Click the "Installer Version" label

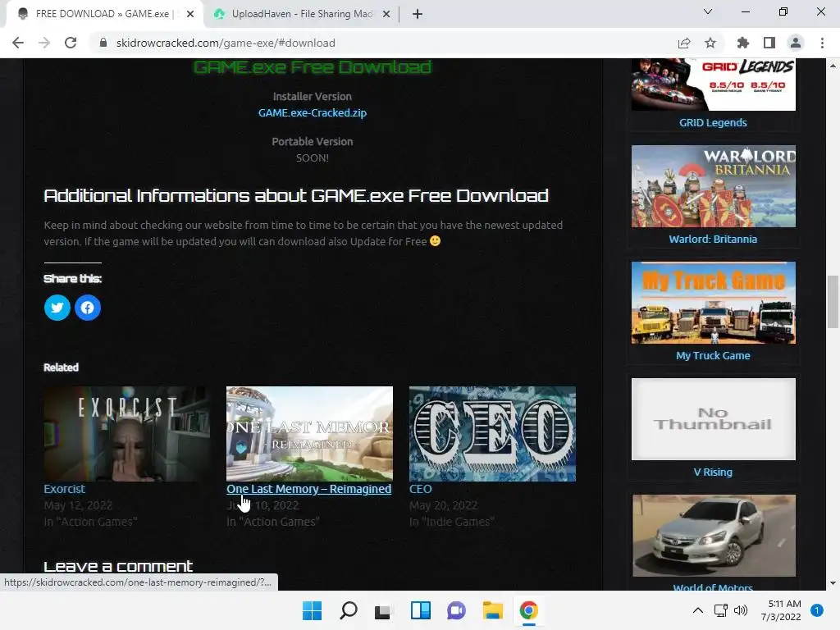coord(313,97)
